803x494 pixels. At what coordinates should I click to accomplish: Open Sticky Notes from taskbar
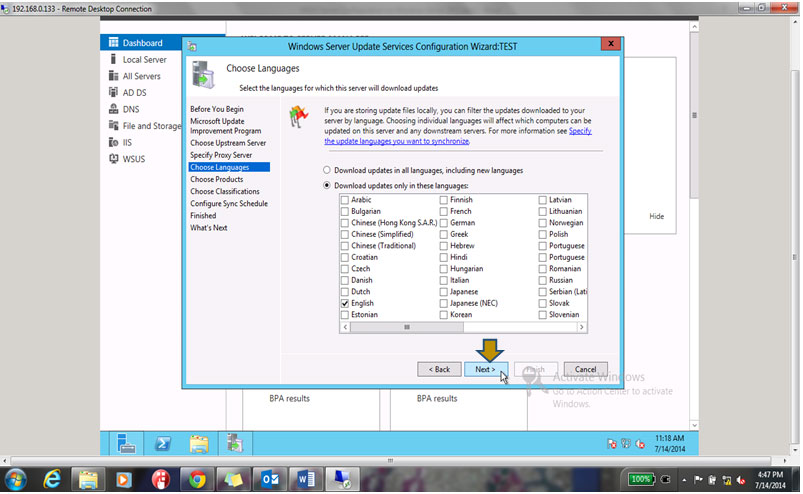pyautogui.click(x=233, y=480)
